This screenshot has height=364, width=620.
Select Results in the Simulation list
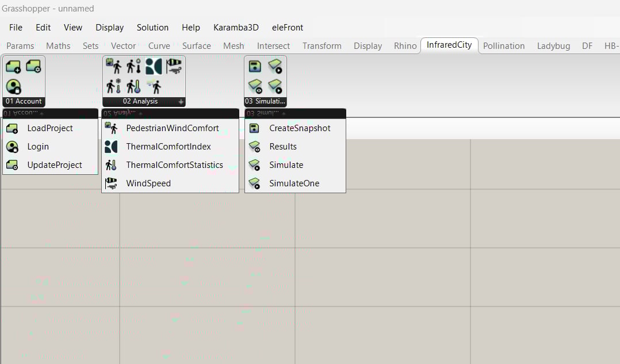point(296,147)
